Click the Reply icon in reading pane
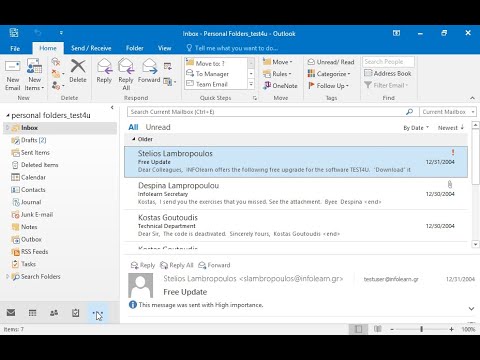 (143, 265)
